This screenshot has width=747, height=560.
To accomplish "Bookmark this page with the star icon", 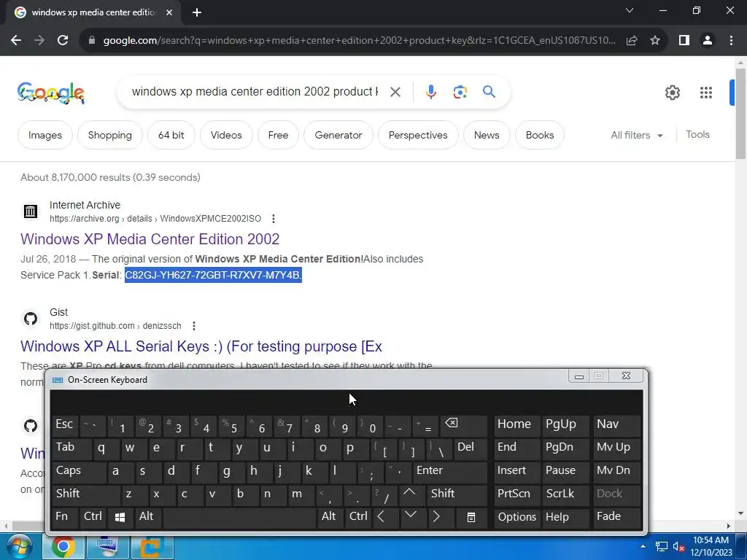I will click(655, 41).
